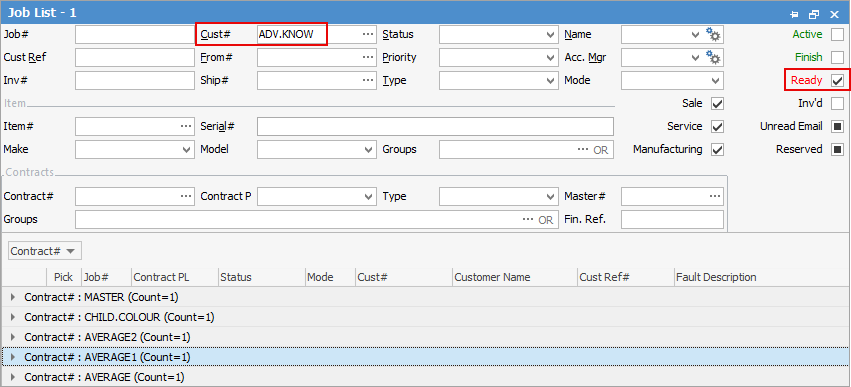Expand the Contract# MASTER group
This screenshot has width=851, height=387.
pos(14,297)
